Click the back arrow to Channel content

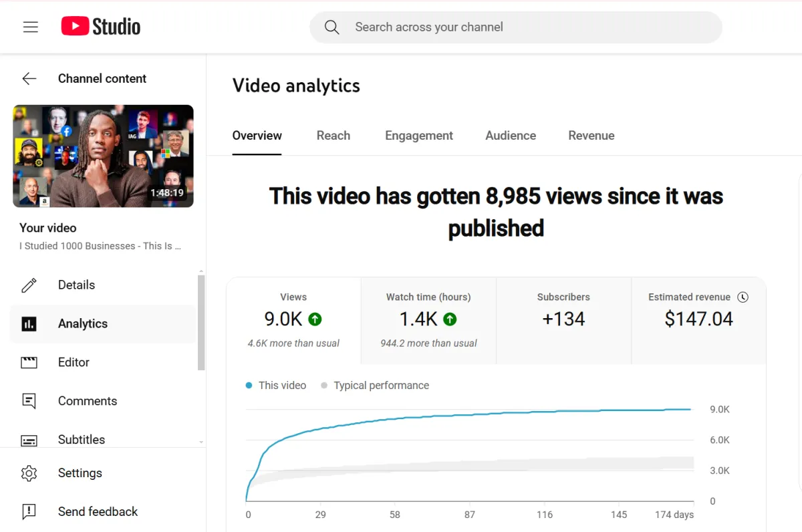pyautogui.click(x=29, y=78)
